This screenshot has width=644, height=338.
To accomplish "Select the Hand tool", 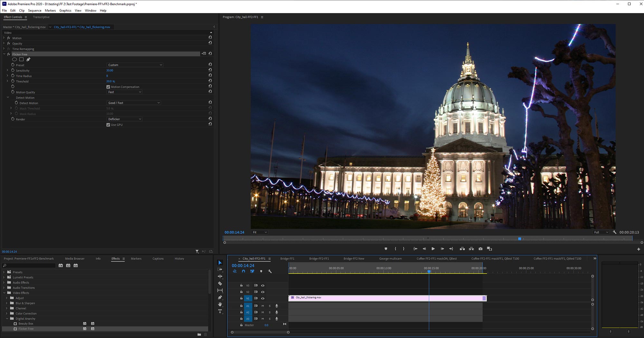I will [x=220, y=304].
